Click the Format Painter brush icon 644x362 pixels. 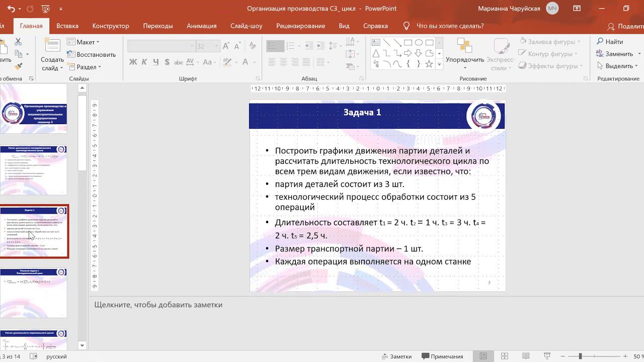[19, 66]
